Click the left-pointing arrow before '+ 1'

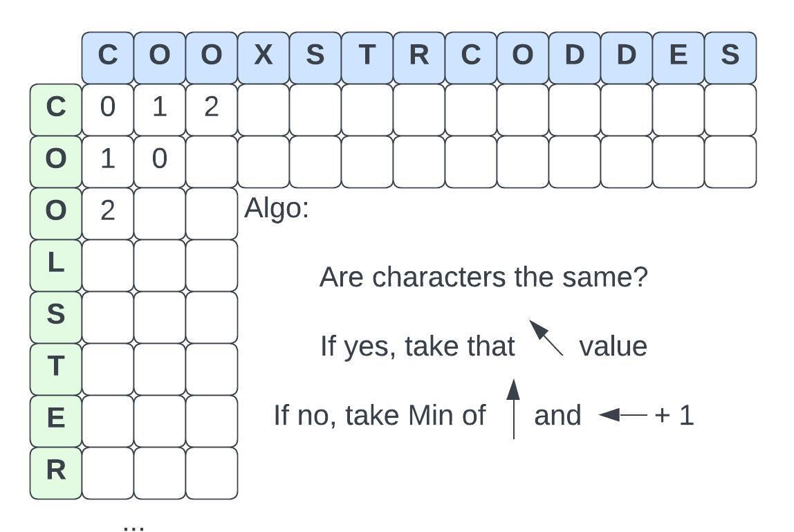622,415
